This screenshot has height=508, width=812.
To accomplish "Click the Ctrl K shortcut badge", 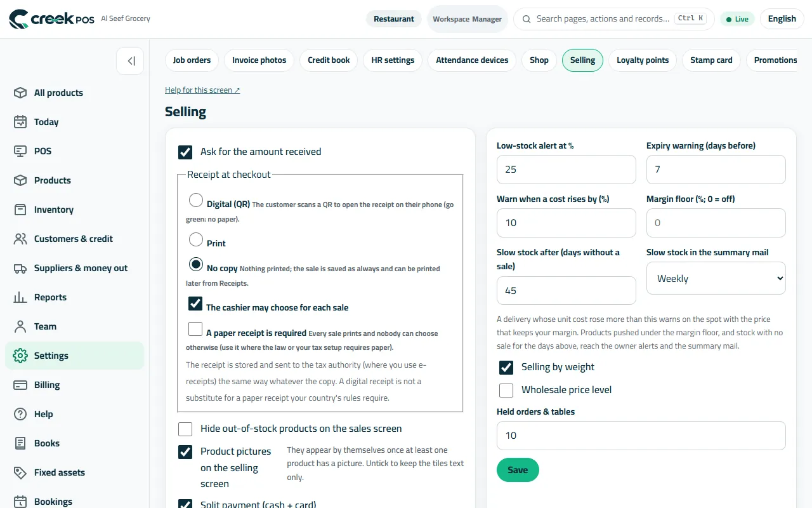I will click(x=690, y=18).
